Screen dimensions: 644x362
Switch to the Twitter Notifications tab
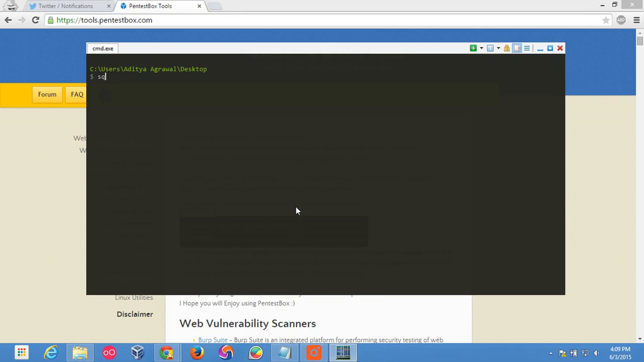pos(65,6)
